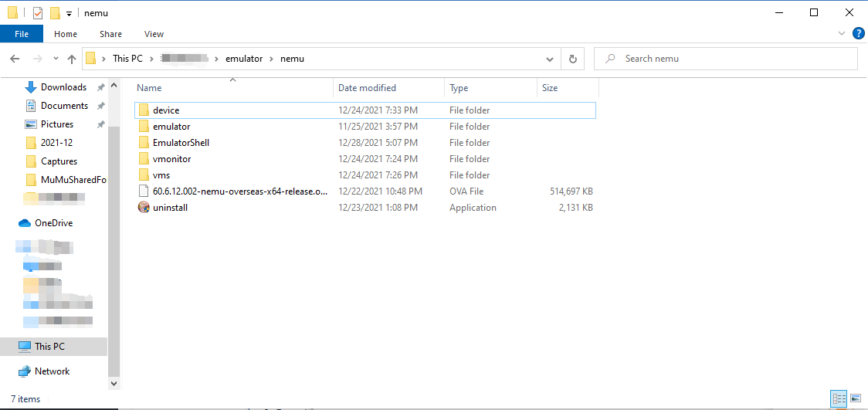Screen dimensions: 868x410
Task: Expand chevron after emulator breadcrumb
Action: click(272, 58)
